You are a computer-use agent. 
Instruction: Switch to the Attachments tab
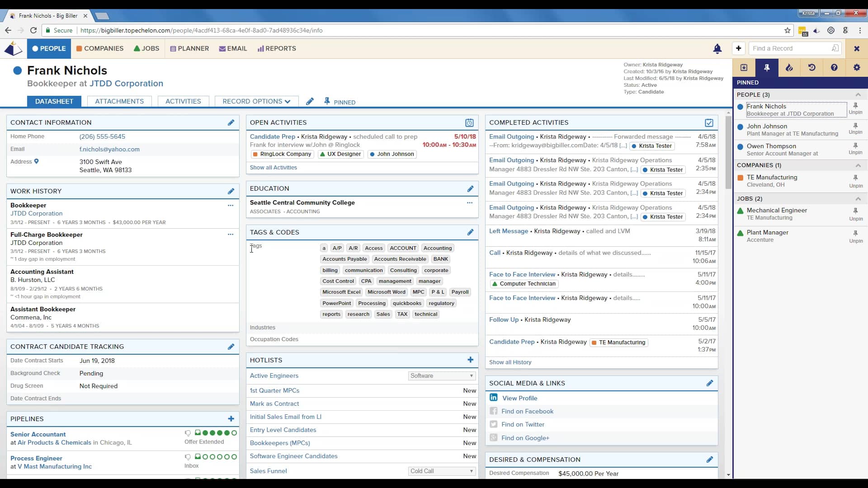coord(119,101)
